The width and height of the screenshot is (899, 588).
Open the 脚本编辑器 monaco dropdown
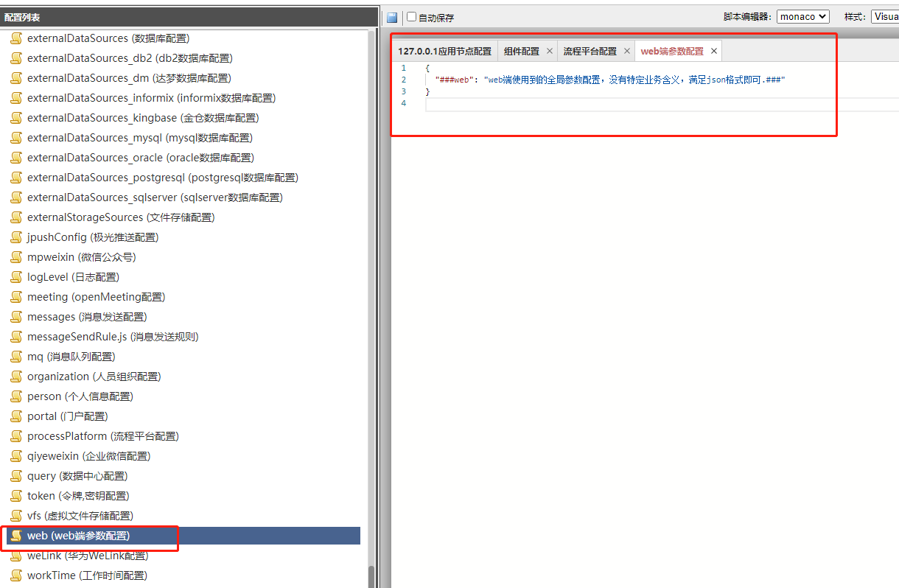pos(803,16)
